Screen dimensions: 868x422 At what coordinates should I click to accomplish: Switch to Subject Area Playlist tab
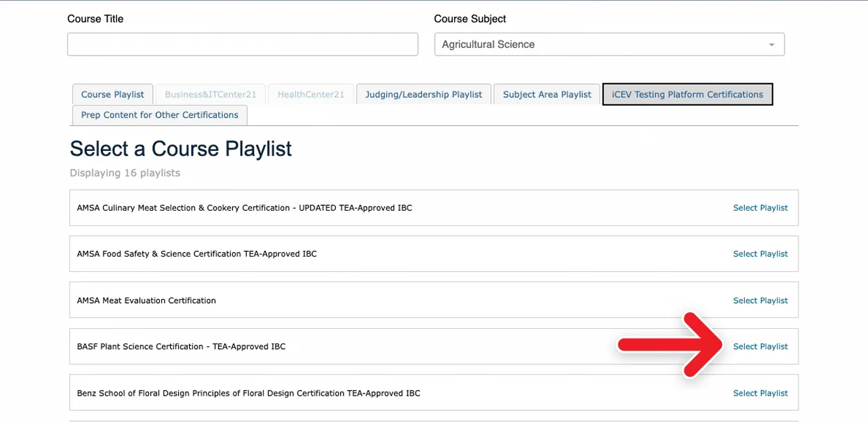pyautogui.click(x=547, y=95)
